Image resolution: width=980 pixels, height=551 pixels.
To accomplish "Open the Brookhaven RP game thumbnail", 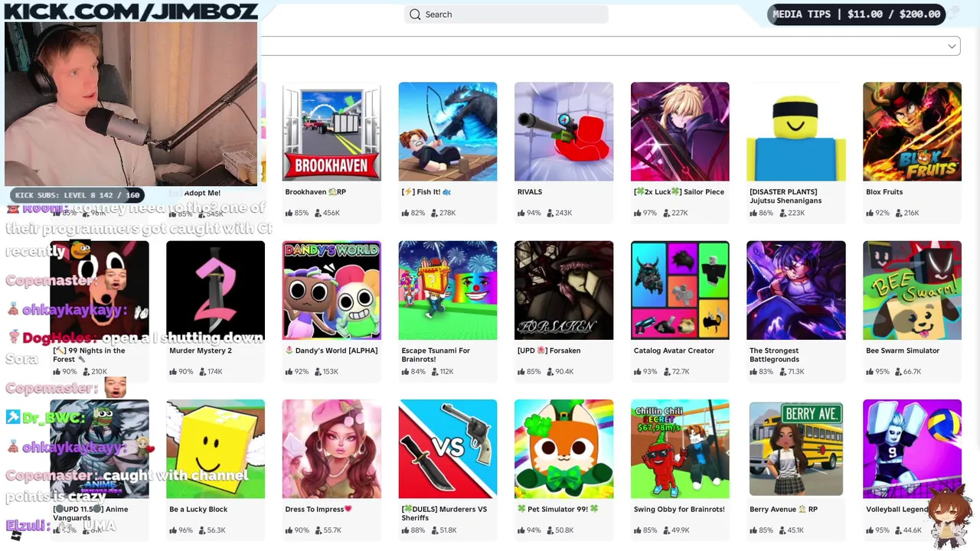I will pos(332,132).
